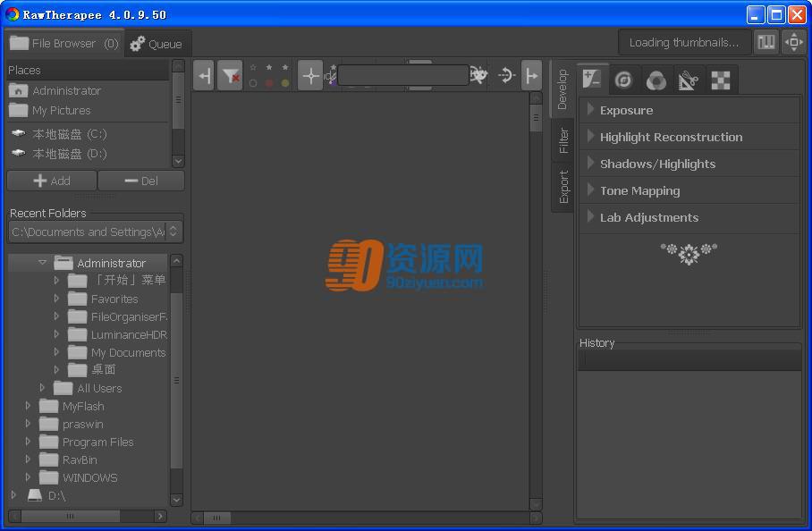812x531 pixels.
Task: Click the folder tree horizontal scrollbar
Action: point(71,516)
